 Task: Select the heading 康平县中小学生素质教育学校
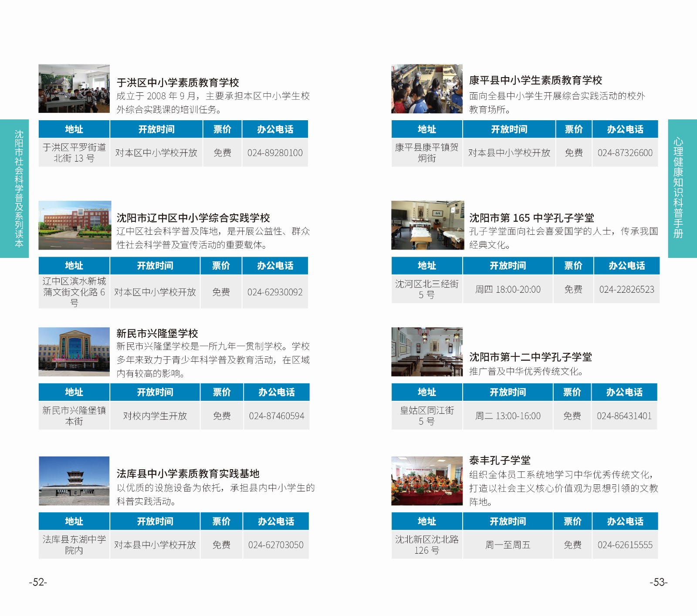(535, 80)
